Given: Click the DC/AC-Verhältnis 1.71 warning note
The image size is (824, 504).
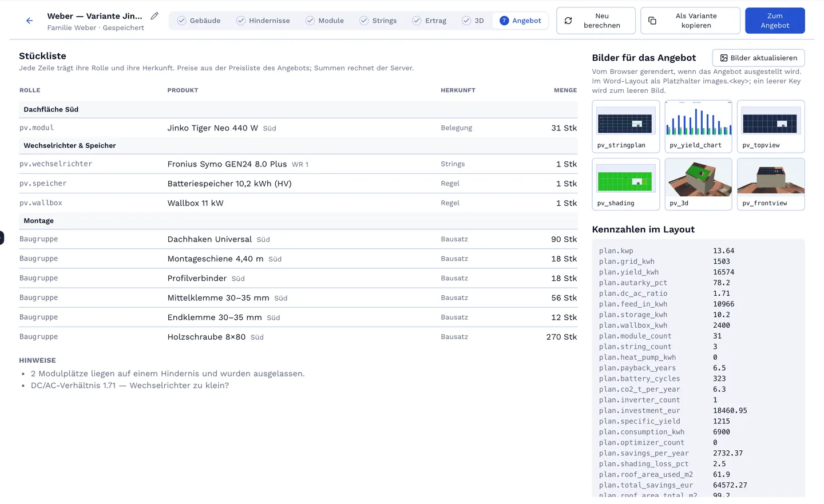Looking at the screenshot, I should coord(130,386).
